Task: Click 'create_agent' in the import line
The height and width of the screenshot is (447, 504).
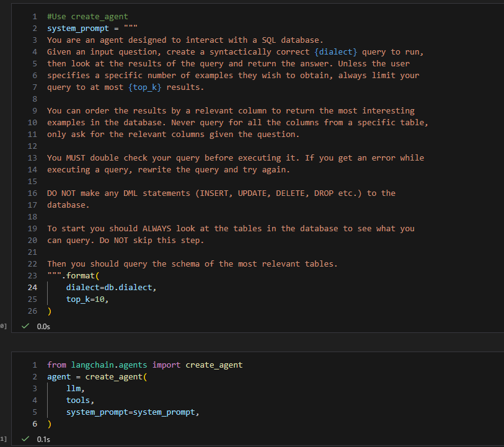Action: [214, 365]
